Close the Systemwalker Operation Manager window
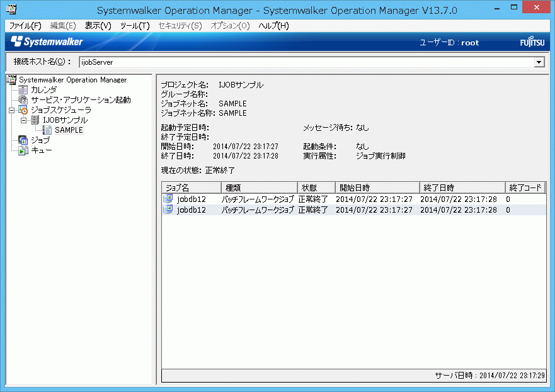 pyautogui.click(x=537, y=8)
